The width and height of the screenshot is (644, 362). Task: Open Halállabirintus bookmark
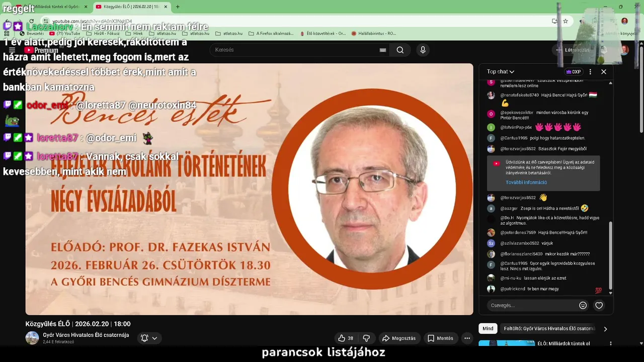[x=374, y=34]
